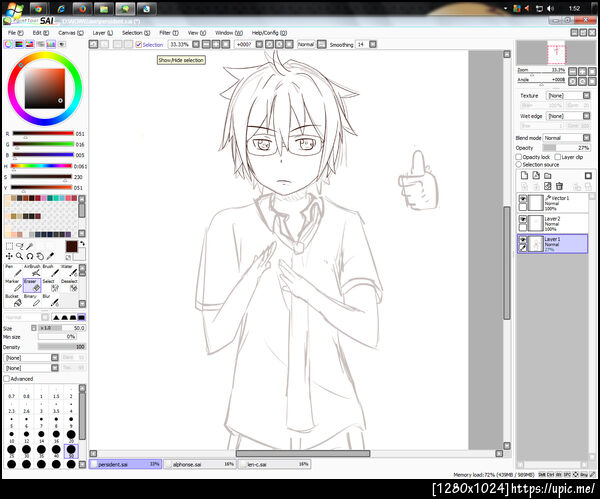The image size is (600, 499).
Task: Clear the selected layer contents
Action: [x=548, y=186]
